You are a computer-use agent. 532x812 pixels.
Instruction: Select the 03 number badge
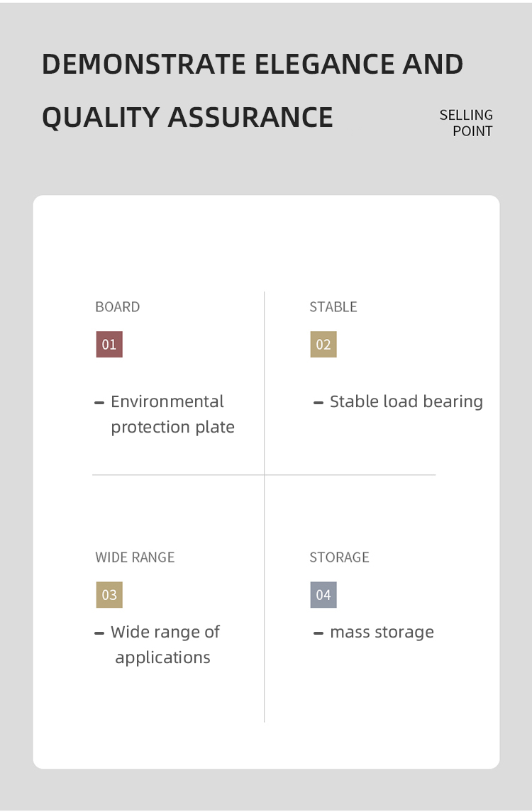[109, 595]
